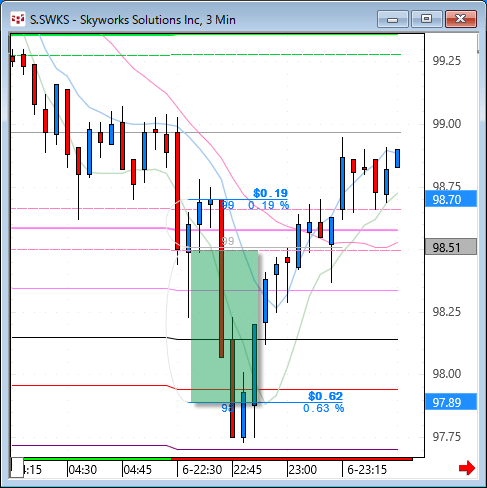Click the $0.19 measurement label
The width and height of the screenshot is (487, 488).
270,193
